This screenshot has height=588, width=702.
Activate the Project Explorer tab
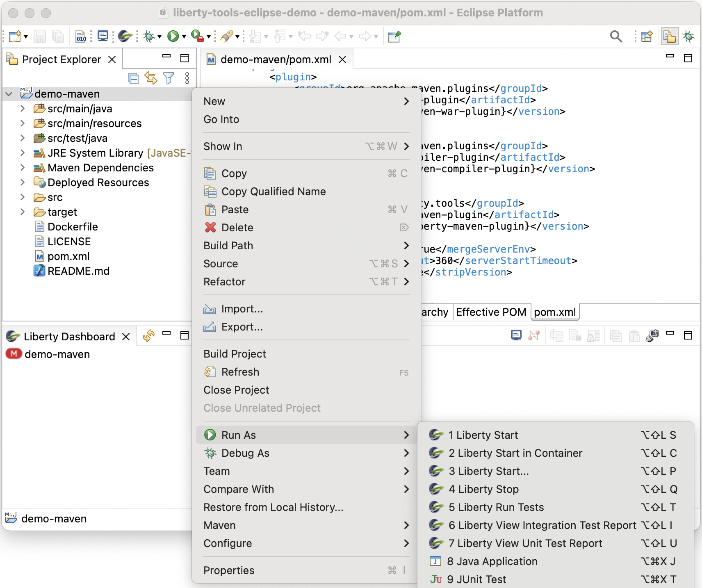(62, 59)
